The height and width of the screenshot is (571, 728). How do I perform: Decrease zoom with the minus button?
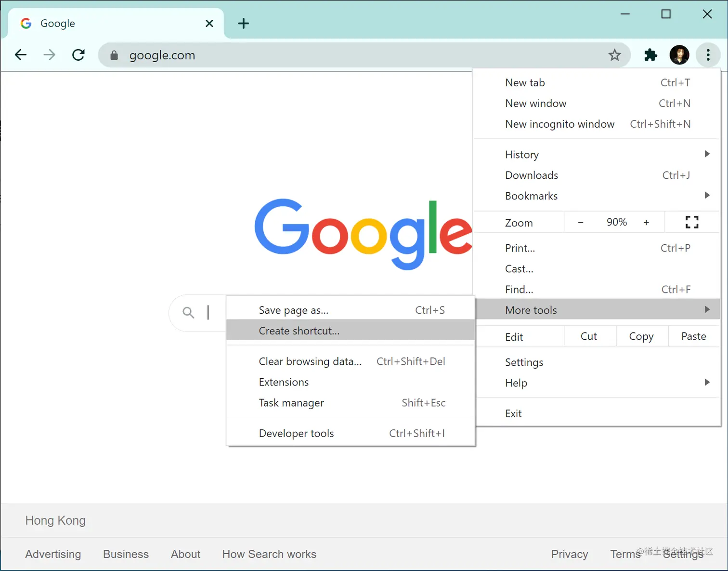581,222
